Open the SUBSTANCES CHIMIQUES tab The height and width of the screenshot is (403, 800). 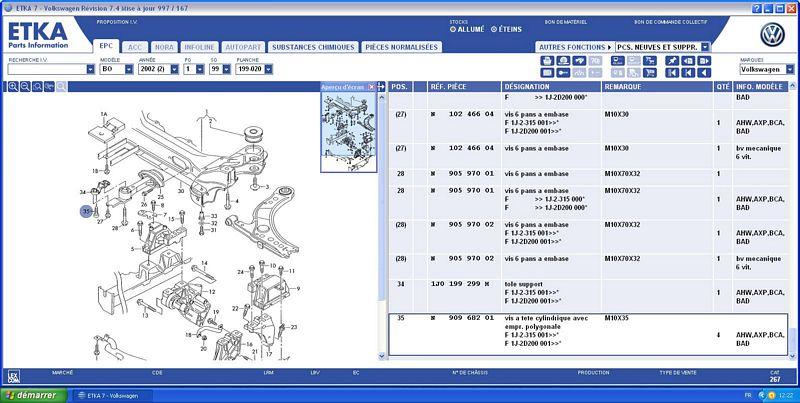click(x=313, y=47)
